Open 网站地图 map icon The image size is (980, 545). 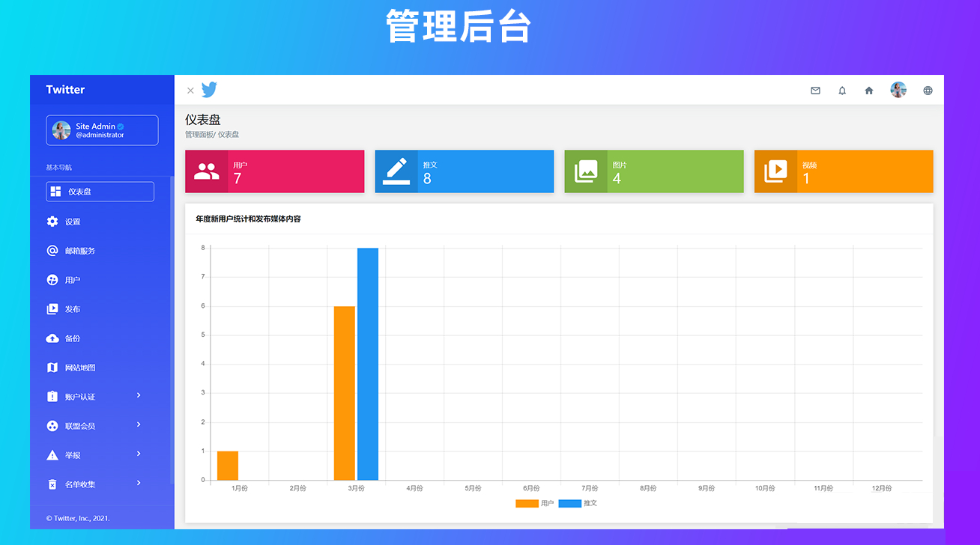(x=52, y=368)
